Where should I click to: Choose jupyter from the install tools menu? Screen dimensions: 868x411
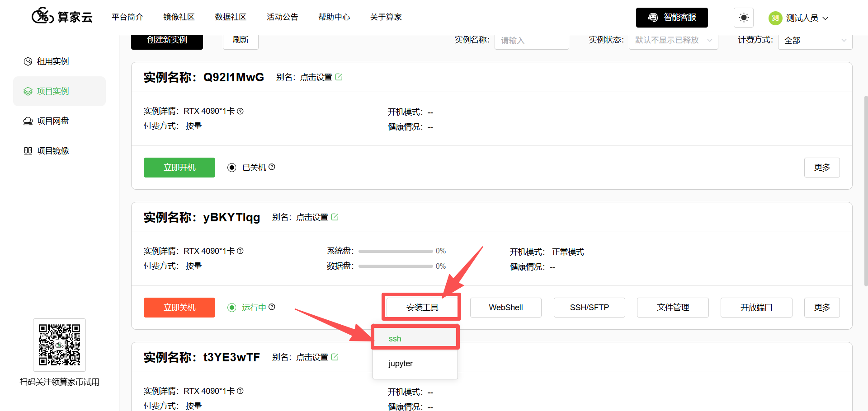[x=415, y=364]
